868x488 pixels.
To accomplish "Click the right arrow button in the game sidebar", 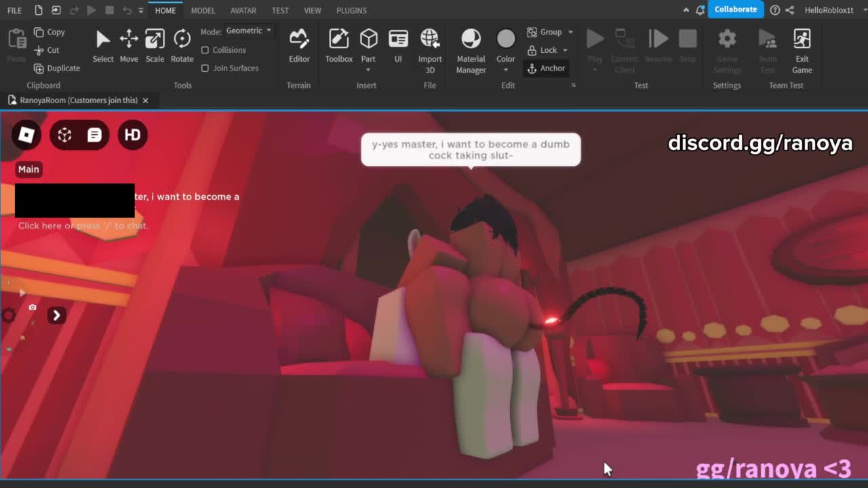I will coord(56,315).
